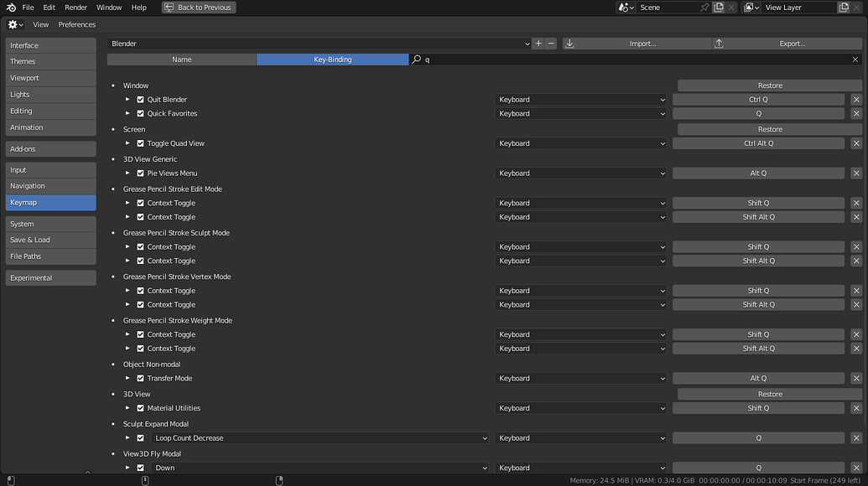Viewport: 868px width, 486px height.
Task: Open the Experimental preferences section
Action: coord(50,277)
